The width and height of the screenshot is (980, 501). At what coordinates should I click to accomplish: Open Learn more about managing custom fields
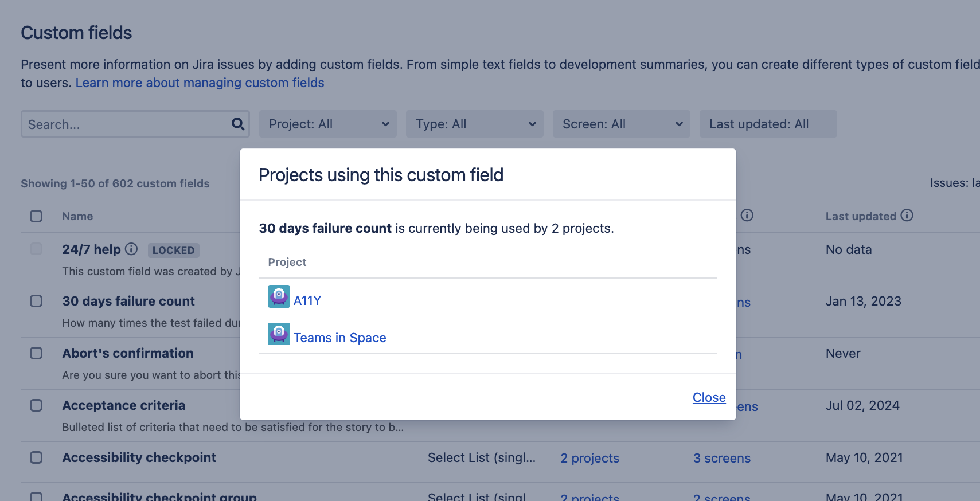coord(200,83)
